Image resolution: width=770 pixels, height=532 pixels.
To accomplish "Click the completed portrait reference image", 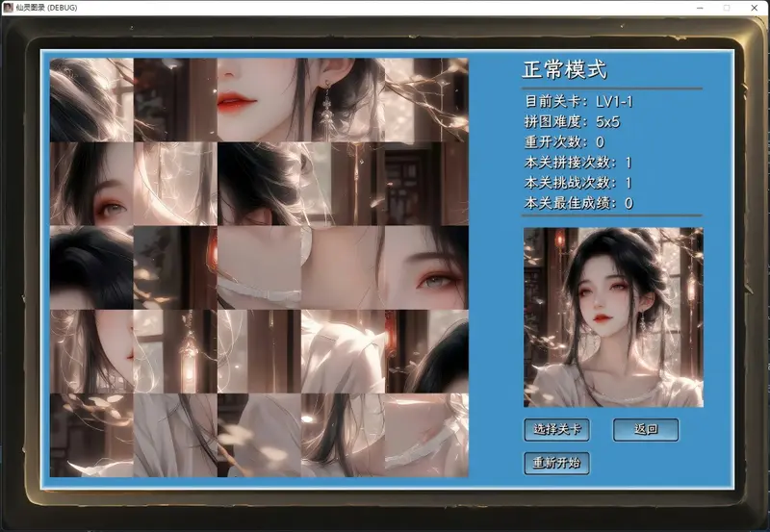I will [x=613, y=317].
